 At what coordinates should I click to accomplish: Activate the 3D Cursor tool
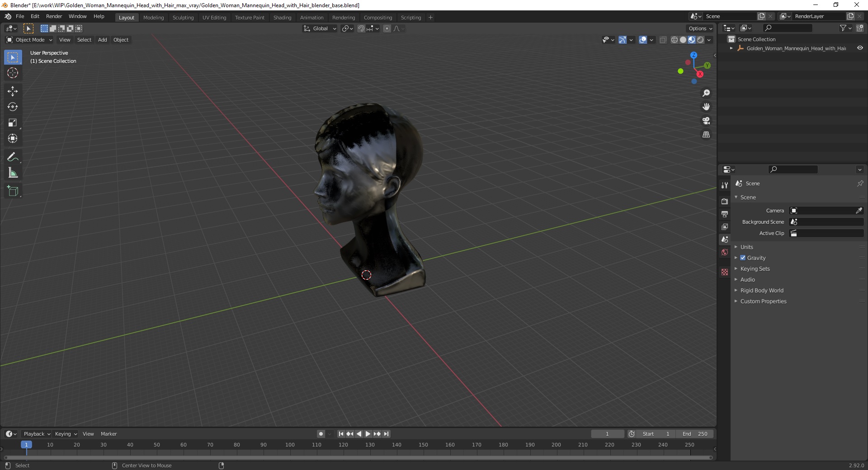point(13,73)
